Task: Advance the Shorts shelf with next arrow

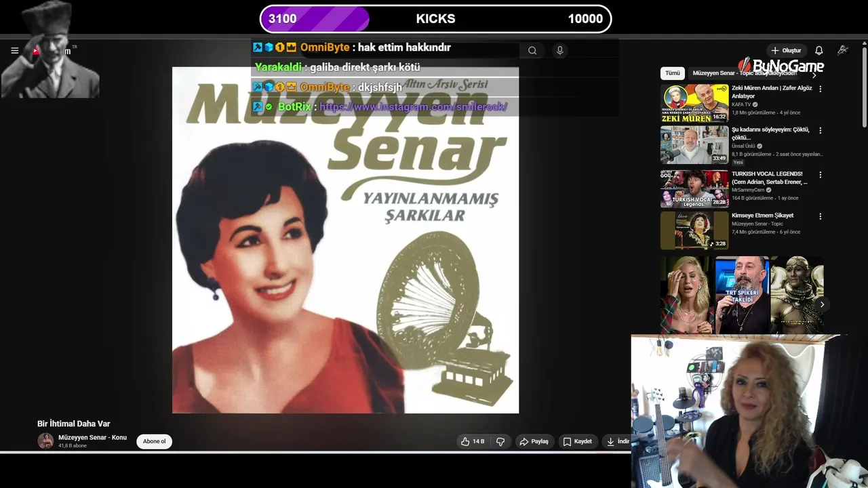Action: [x=822, y=304]
